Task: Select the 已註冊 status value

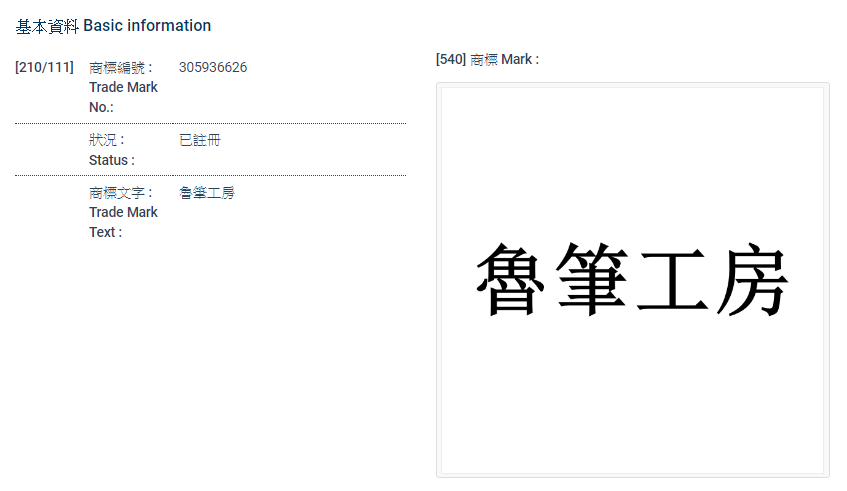Action: click(x=199, y=141)
